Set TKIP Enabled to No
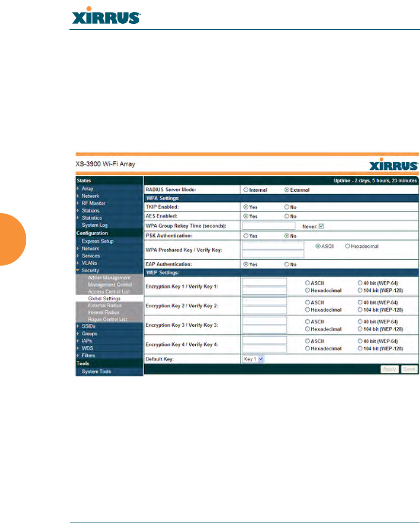Viewport: 420px width, 523px height. point(286,207)
